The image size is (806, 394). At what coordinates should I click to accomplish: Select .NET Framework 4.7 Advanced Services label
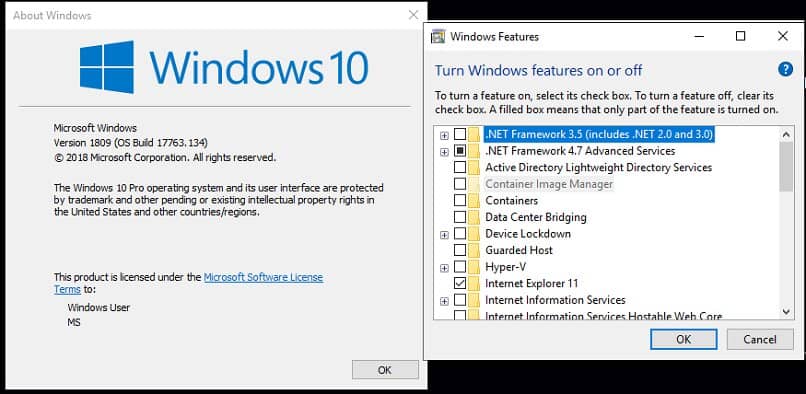[580, 151]
